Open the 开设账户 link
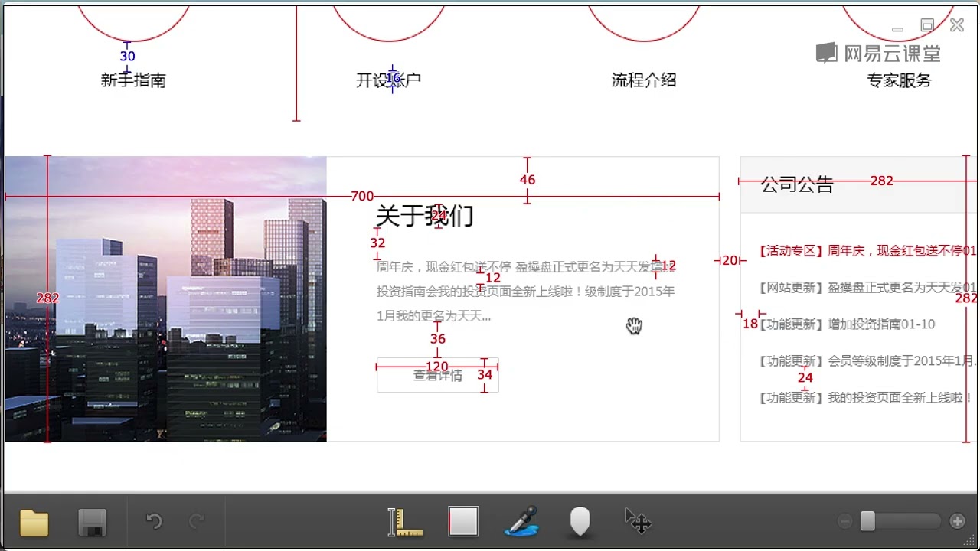 click(388, 80)
